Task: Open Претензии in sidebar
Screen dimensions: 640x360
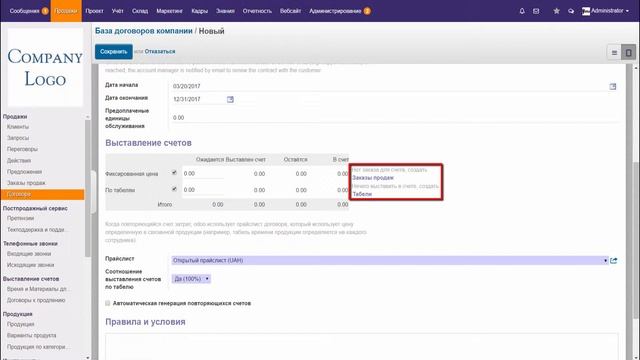Action: pos(20,218)
